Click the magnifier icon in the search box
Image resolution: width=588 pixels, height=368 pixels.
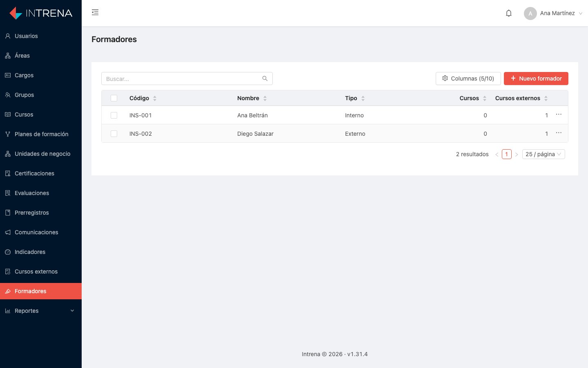point(265,79)
